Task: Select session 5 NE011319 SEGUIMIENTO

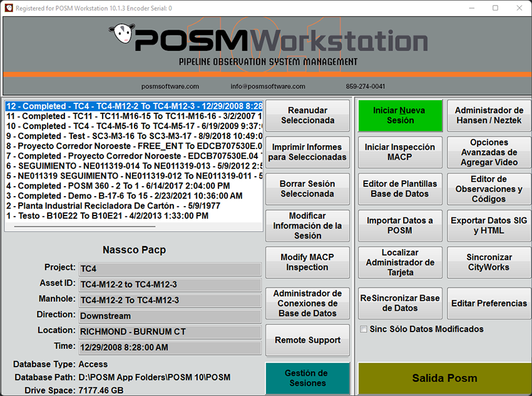Action: pyautogui.click(x=134, y=176)
